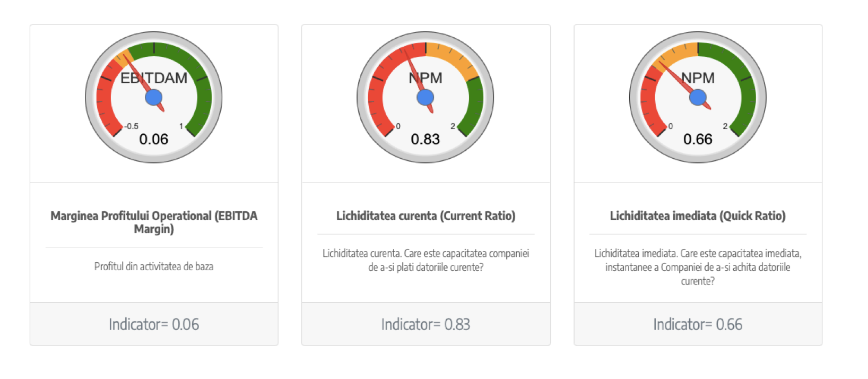
Task: Click the red zone of Quick Ratio gauge
Action: [648, 101]
